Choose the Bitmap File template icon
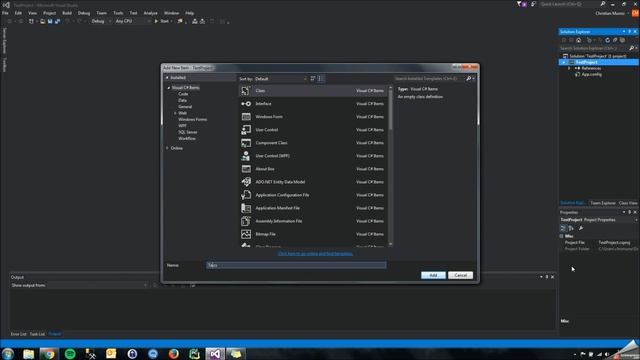640x360 pixels. (x=246, y=234)
